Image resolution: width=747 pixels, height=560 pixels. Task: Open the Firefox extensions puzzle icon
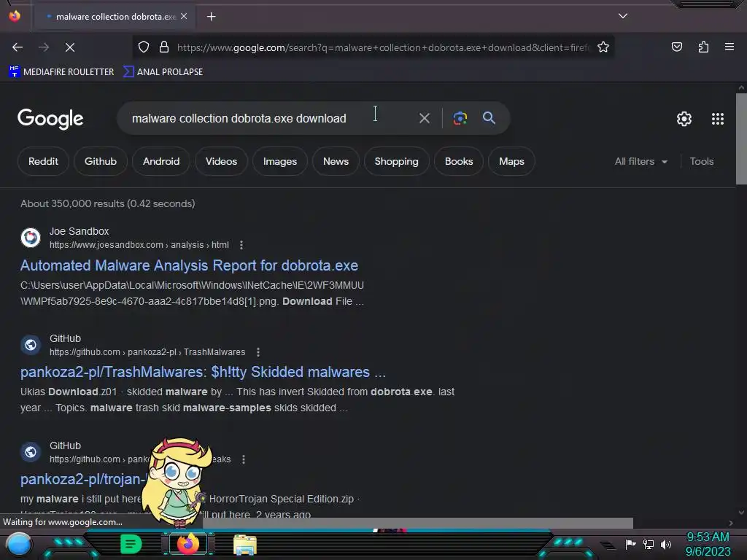pyautogui.click(x=703, y=47)
